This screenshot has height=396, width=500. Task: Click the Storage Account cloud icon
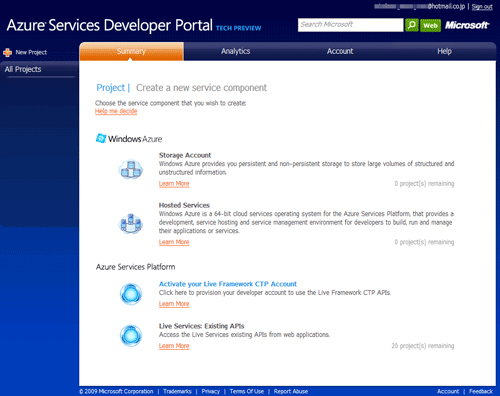131,169
